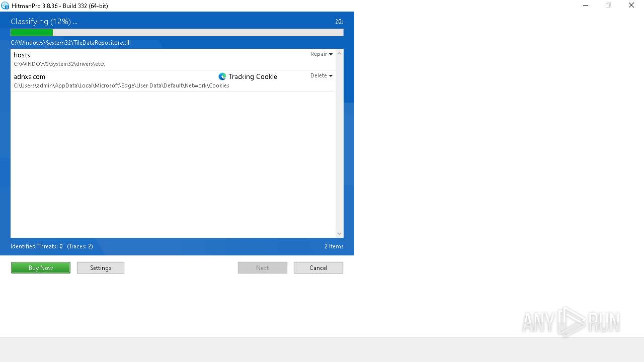The width and height of the screenshot is (644, 362).
Task: Click the hosts path C:\WINDOWS\system32\drivers\etc\
Action: pyautogui.click(x=59, y=64)
